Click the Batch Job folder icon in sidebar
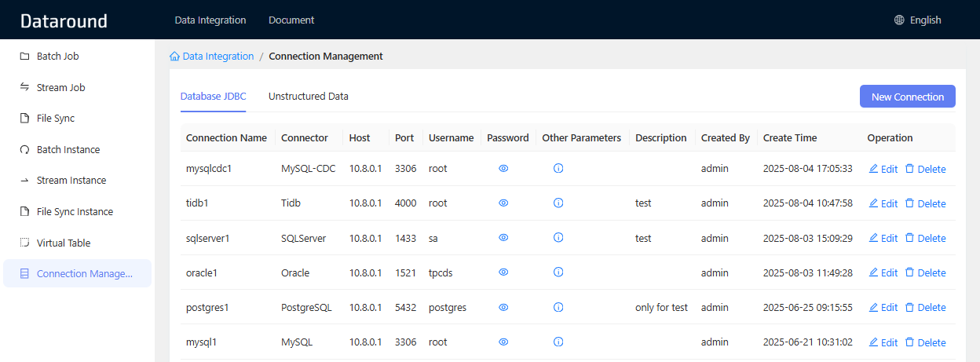This screenshot has height=362, width=980. (x=24, y=57)
